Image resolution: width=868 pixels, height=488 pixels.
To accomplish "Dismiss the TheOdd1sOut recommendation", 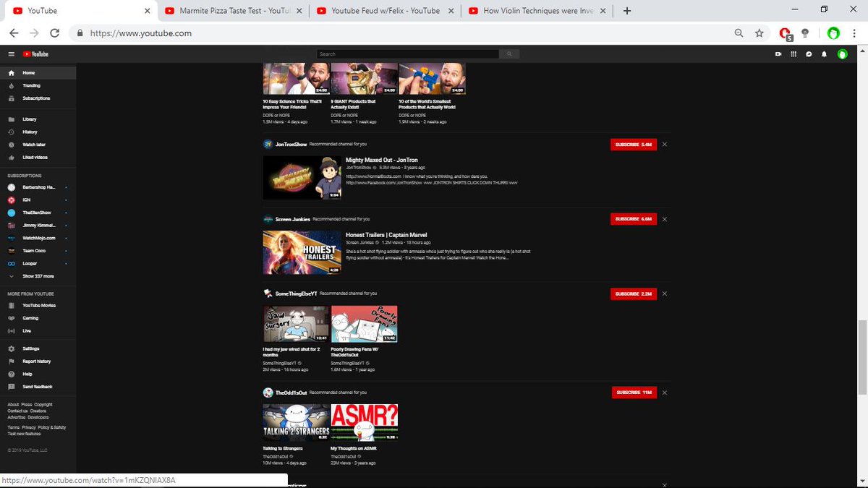I will coord(665,393).
